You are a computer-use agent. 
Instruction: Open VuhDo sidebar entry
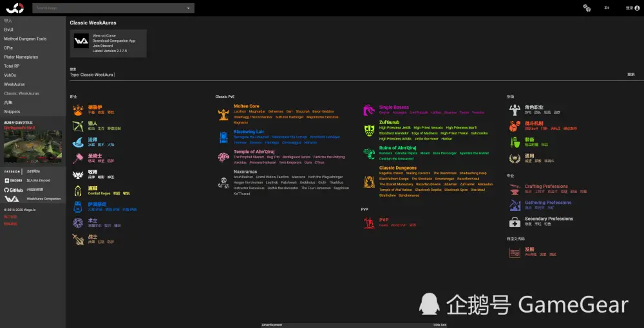coord(10,75)
